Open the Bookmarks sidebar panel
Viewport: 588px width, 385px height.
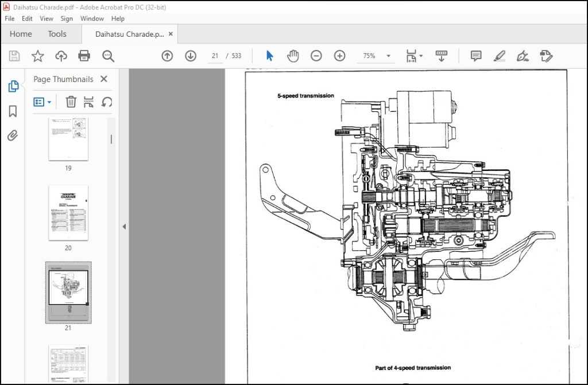(13, 111)
